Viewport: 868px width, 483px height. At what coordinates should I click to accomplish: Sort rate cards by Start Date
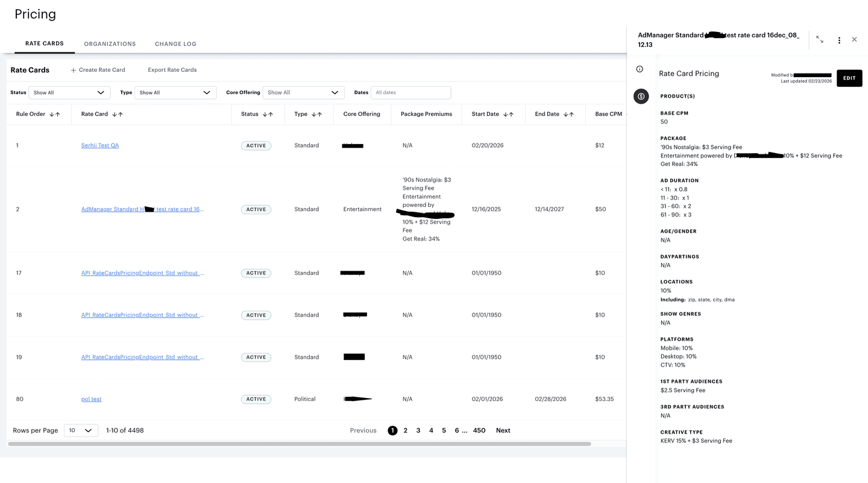click(510, 113)
